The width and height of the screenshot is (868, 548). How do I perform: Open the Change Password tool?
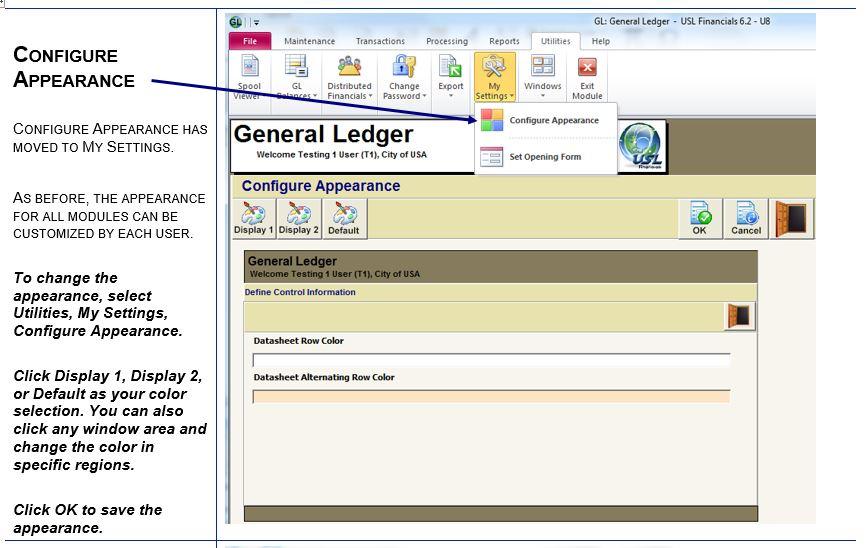click(x=404, y=77)
